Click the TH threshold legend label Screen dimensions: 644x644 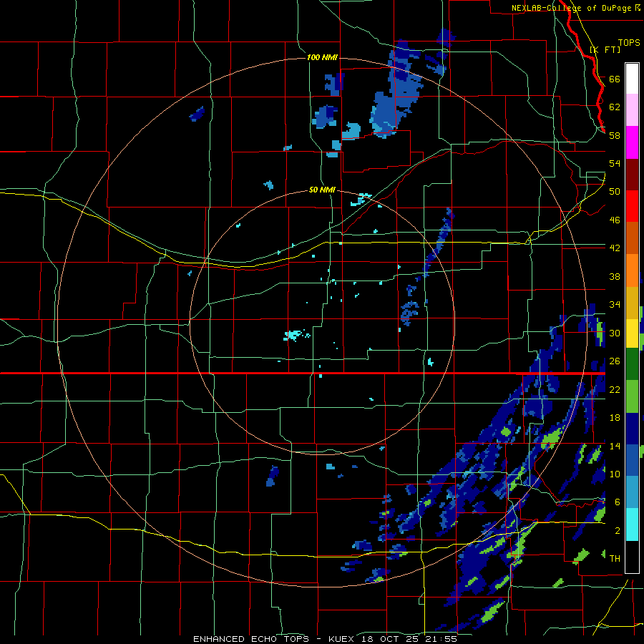click(x=615, y=559)
